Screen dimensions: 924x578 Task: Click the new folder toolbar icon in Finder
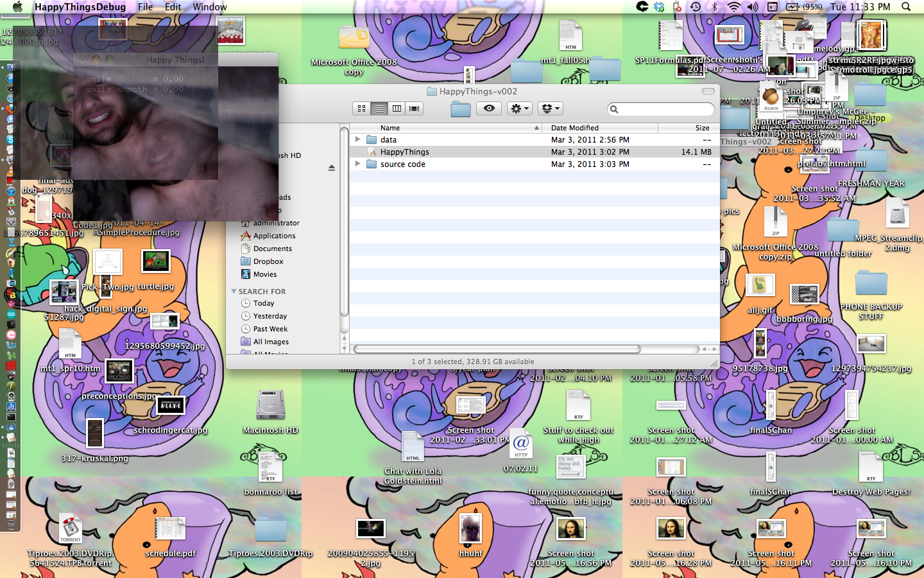click(460, 109)
